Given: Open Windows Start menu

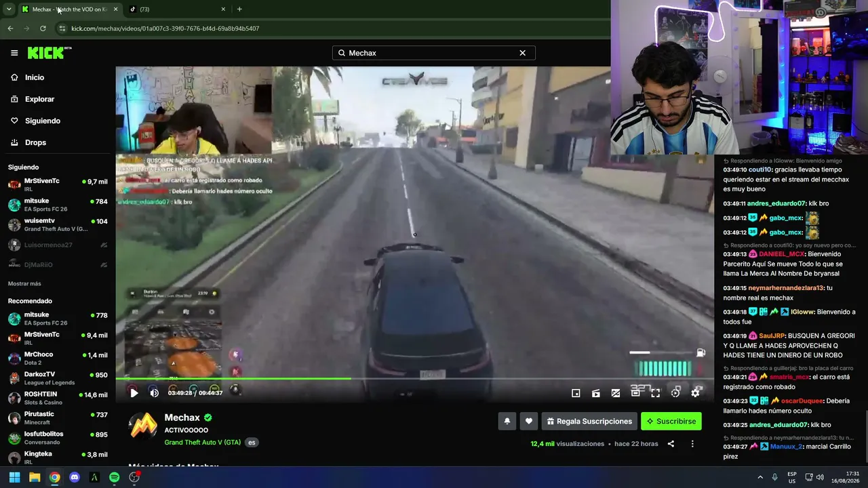Looking at the screenshot, I should 14,477.
